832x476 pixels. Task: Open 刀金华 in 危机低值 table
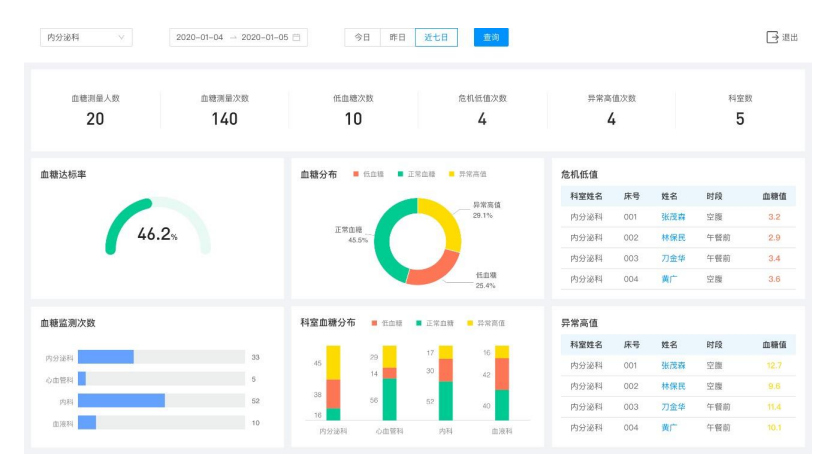pos(673,258)
